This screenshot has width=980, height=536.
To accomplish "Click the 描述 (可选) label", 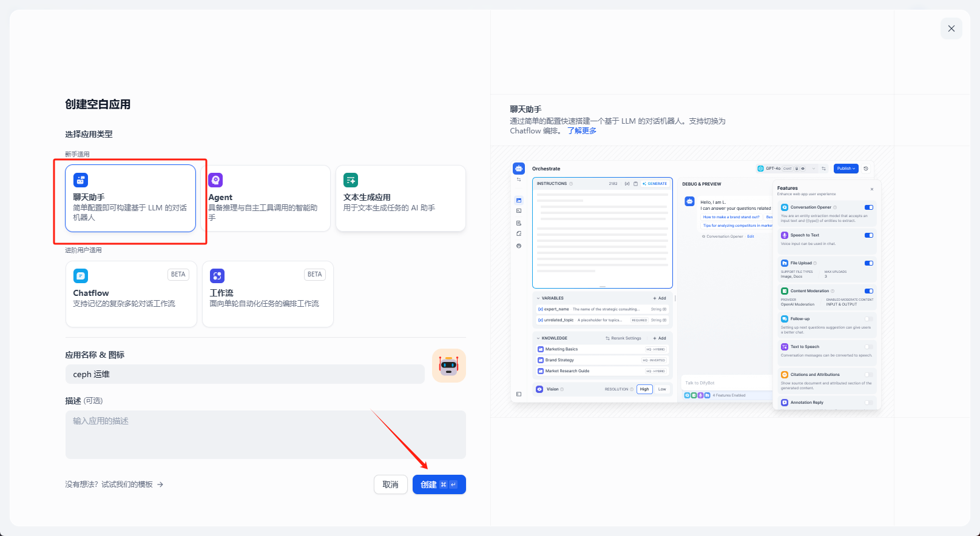I will [84, 401].
